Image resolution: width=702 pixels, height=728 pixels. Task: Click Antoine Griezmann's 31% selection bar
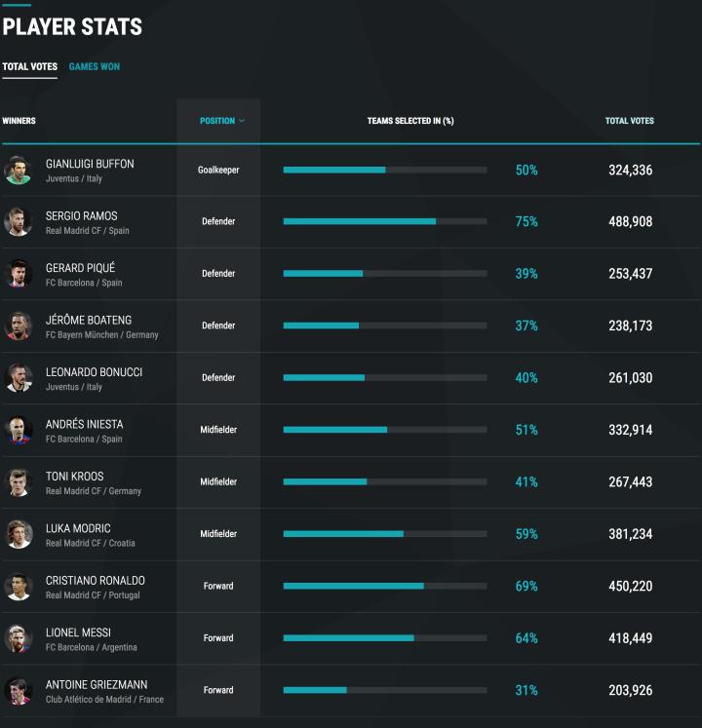tap(384, 690)
